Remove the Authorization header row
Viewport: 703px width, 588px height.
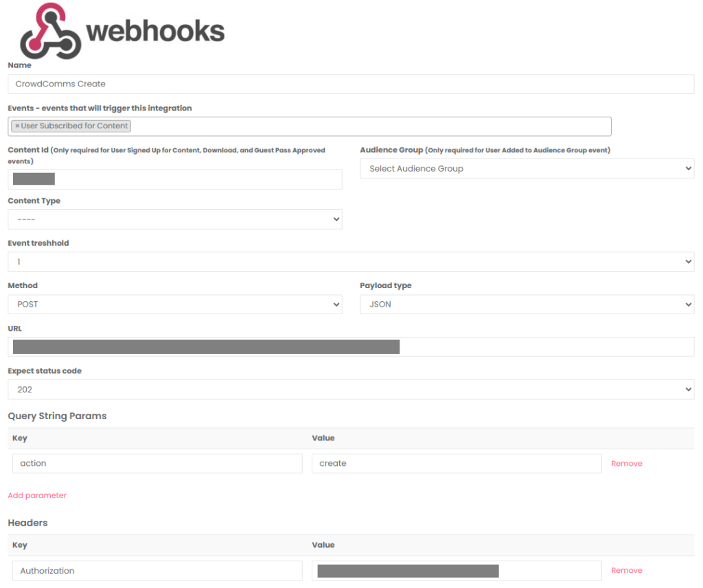626,571
